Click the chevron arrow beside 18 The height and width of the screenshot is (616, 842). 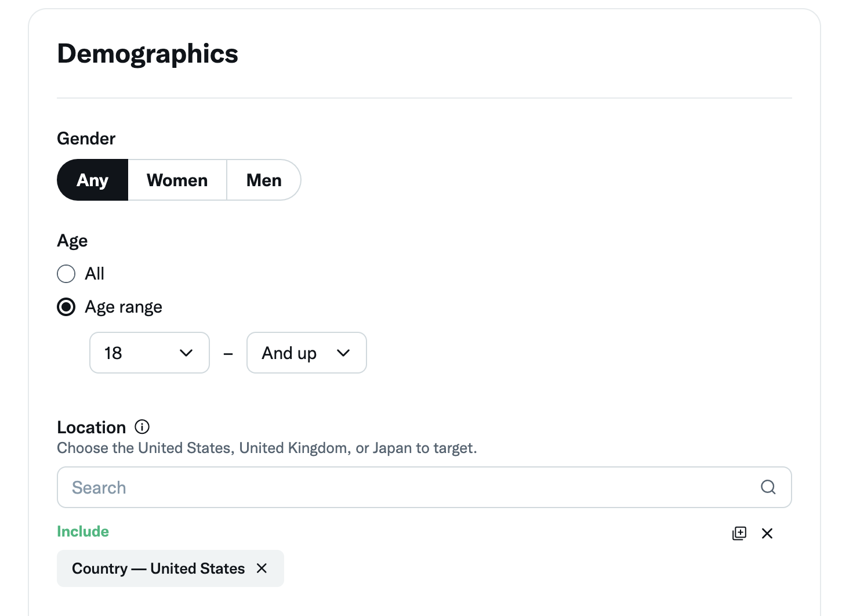[186, 353]
